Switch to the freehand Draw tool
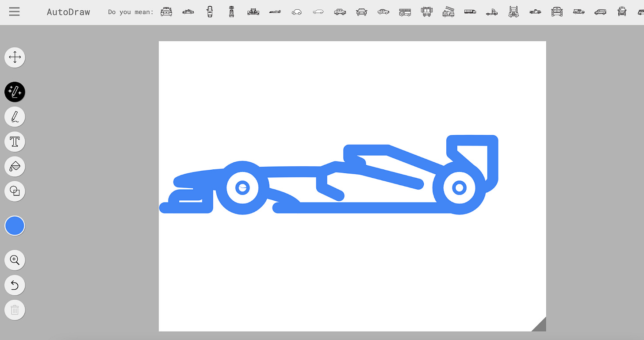Viewport: 644px width, 340px height. click(15, 117)
